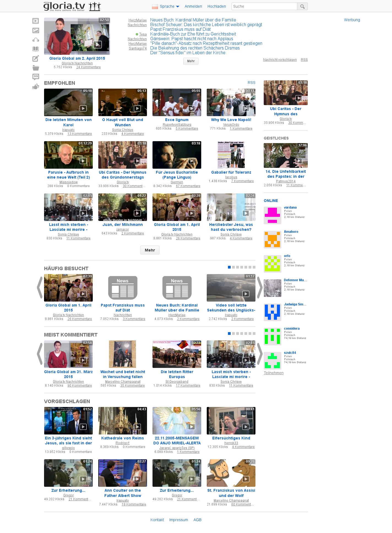Open headline 'Der "Sensus fidei" im Leben der Kirche'
392x533 pixels.
[x=188, y=53]
